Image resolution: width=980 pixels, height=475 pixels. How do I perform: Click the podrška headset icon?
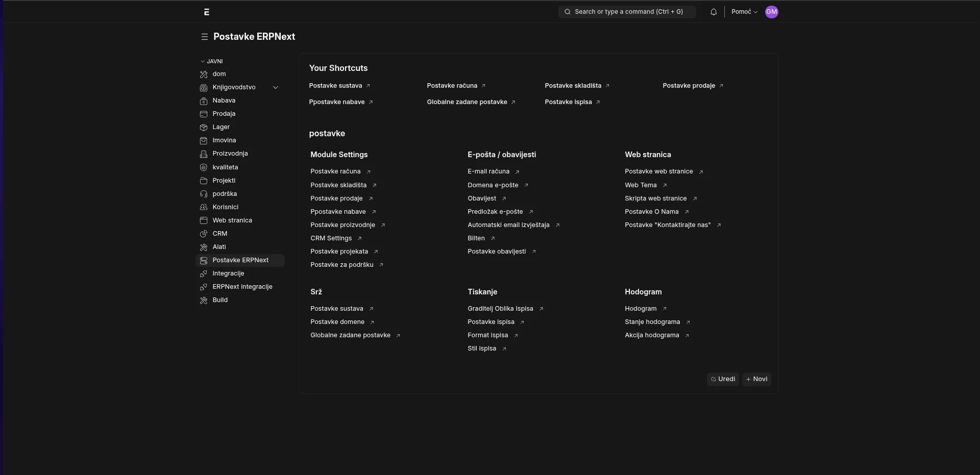click(x=204, y=194)
